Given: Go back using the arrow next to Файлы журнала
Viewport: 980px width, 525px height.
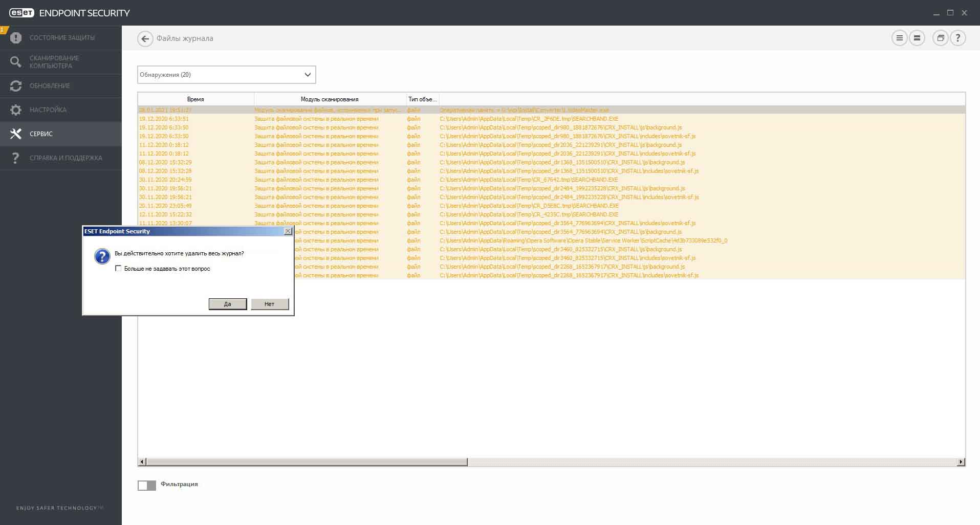Looking at the screenshot, I should (x=145, y=38).
